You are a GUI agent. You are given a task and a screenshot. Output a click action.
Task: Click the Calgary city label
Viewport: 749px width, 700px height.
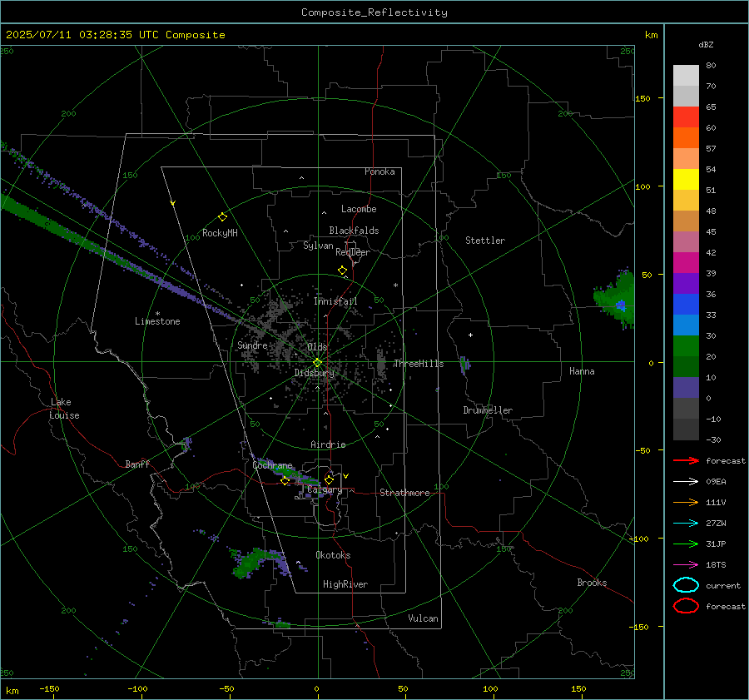coord(325,489)
